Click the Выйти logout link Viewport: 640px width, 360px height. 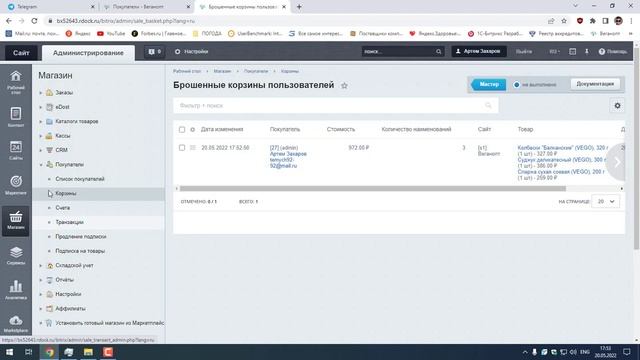[524, 52]
